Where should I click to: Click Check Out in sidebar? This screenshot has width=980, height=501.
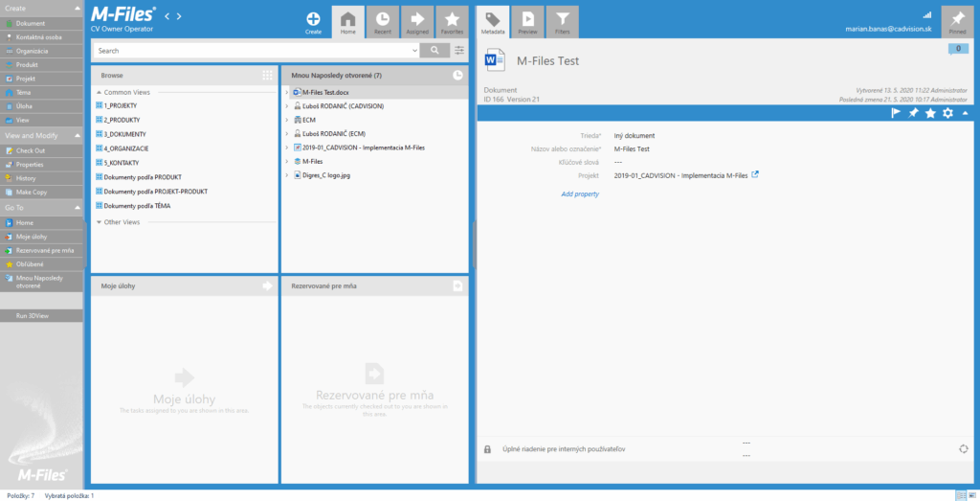point(41,150)
